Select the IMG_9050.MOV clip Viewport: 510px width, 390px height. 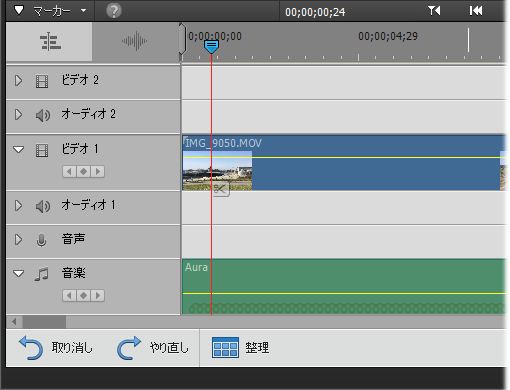tap(344, 163)
